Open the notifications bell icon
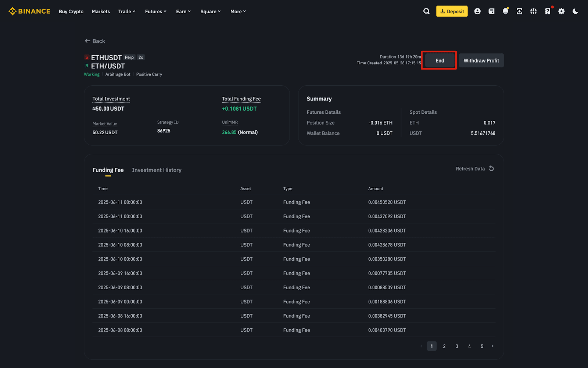588x368 pixels. 505,11
